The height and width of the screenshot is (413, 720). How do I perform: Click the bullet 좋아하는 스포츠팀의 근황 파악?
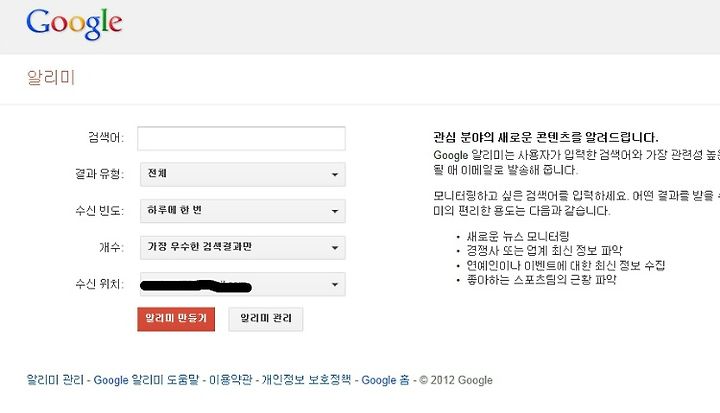pos(541,279)
